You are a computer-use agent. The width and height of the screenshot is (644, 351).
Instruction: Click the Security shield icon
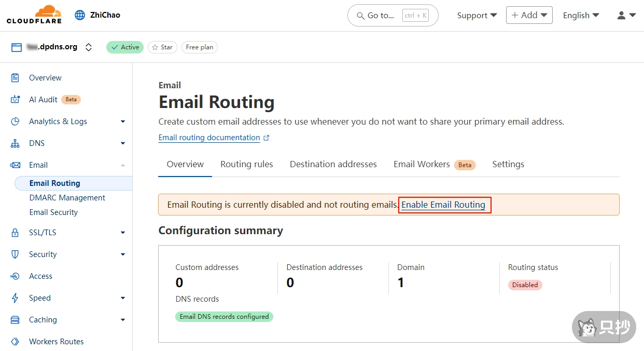point(15,254)
